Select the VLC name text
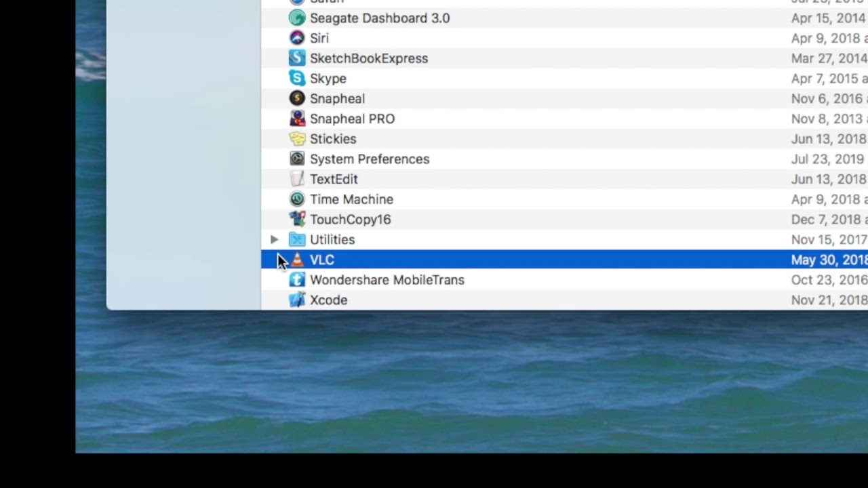868x488 pixels. click(322, 260)
